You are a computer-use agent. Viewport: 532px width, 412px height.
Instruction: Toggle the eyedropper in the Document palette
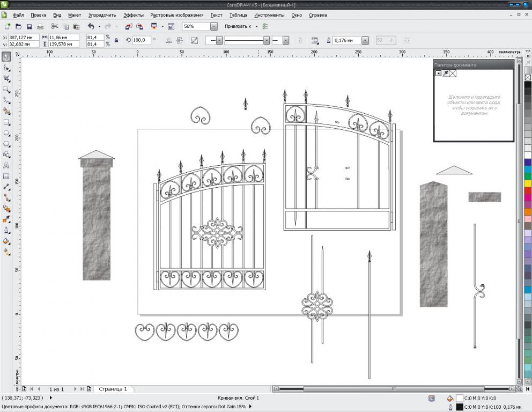click(446, 73)
